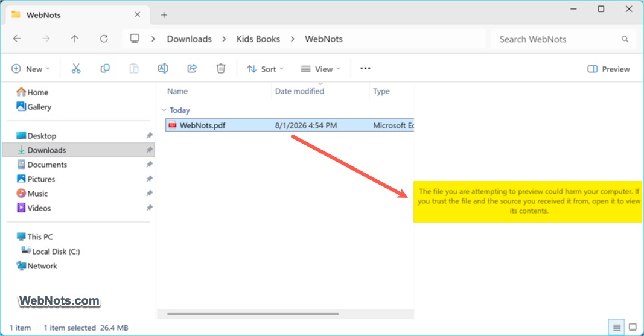Click the Cut scissors icon
The height and width of the screenshot is (336, 644).
(x=76, y=69)
